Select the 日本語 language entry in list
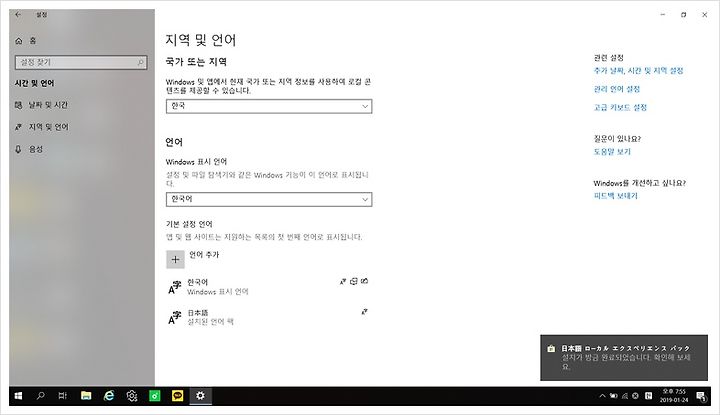This screenshot has height=415, width=720. [269, 317]
